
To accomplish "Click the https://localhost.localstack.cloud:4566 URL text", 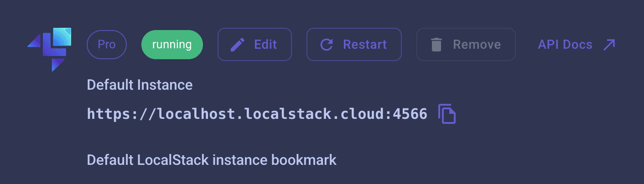I will (x=257, y=114).
